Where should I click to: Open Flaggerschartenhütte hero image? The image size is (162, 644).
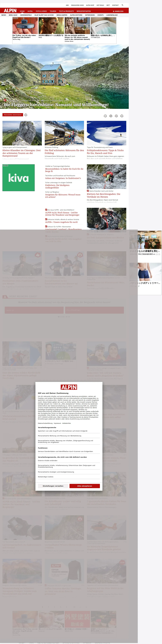[x=64, y=77]
